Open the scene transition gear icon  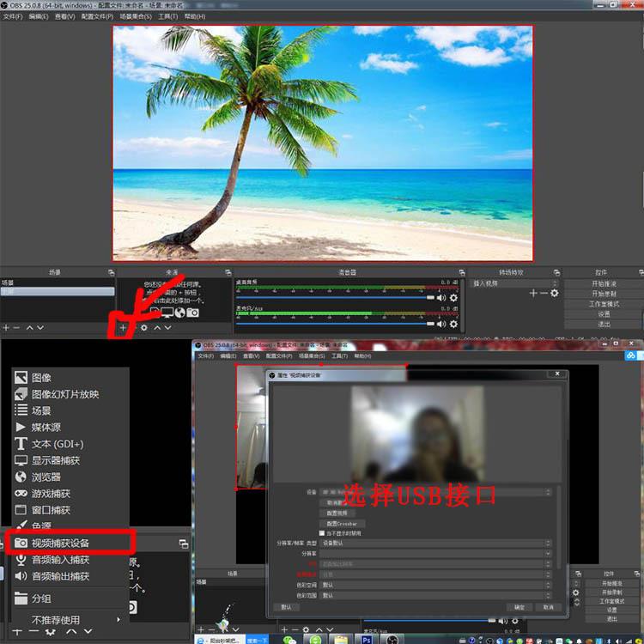point(555,293)
